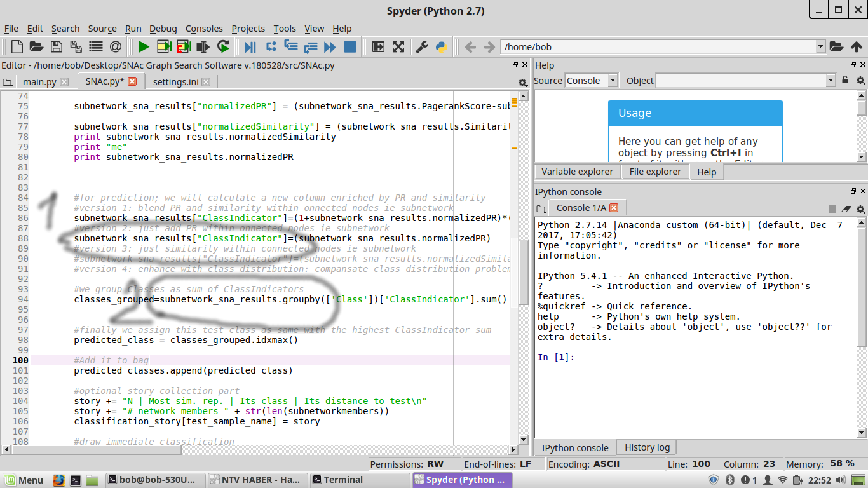Continue execution double-arrow debug icon
The height and width of the screenshot is (488, 868).
click(329, 46)
